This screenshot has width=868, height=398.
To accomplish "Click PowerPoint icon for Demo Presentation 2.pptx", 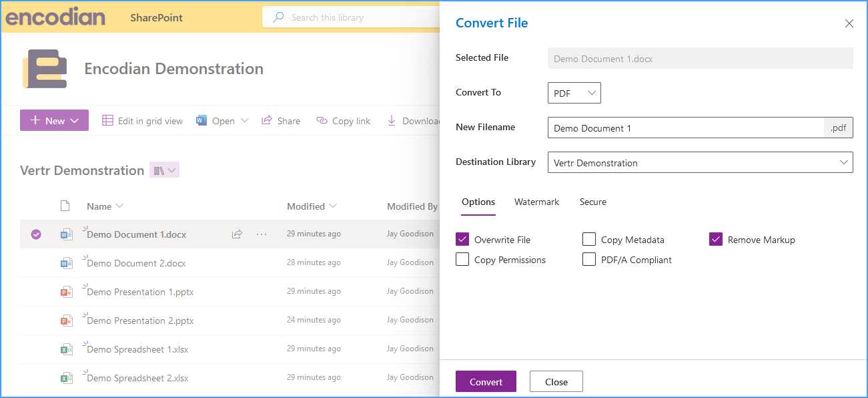I will point(66,321).
